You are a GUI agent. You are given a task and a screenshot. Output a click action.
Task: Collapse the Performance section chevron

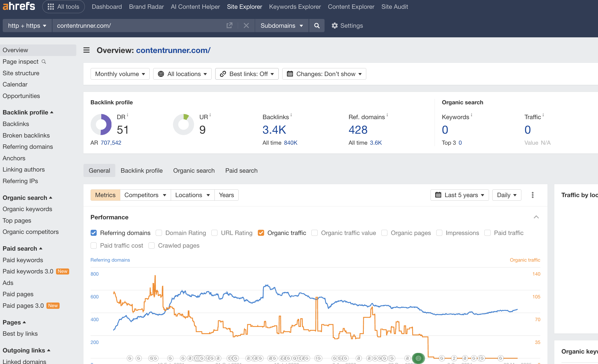click(x=536, y=217)
